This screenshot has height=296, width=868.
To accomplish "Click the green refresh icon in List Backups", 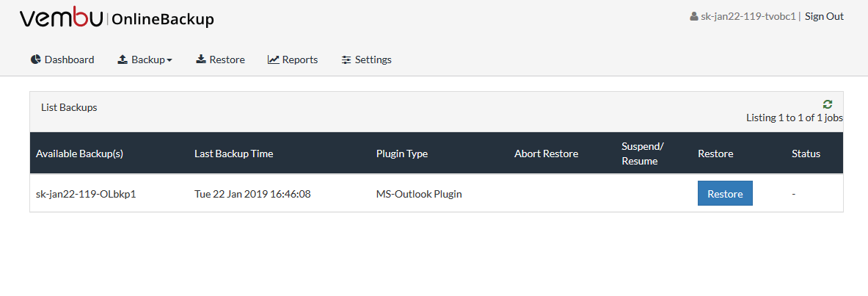I will coord(828,104).
